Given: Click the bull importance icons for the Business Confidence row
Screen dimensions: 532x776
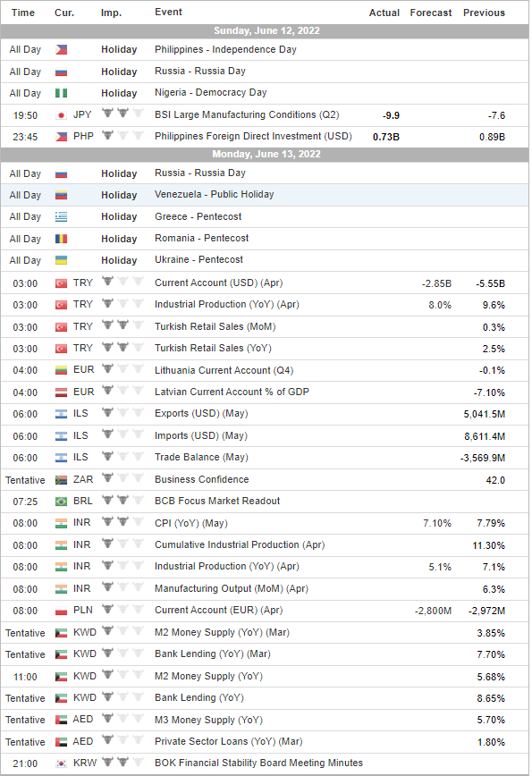Looking at the screenshot, I should [x=122, y=477].
